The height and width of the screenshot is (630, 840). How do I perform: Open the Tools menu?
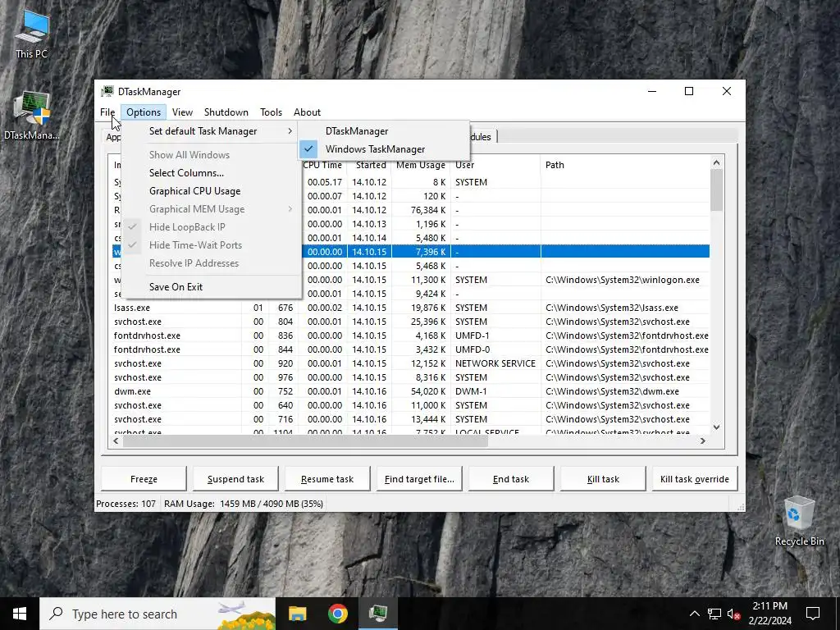click(271, 112)
